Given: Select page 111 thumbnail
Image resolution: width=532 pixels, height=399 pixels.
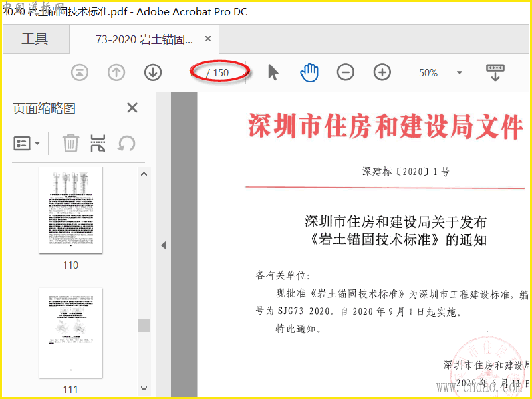Looking at the screenshot, I should click(70, 333).
